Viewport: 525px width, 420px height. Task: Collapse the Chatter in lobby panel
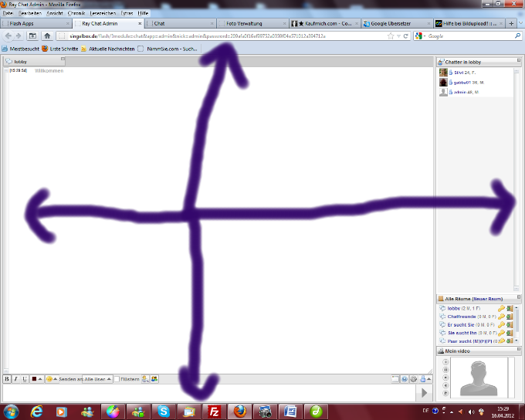[x=519, y=60]
